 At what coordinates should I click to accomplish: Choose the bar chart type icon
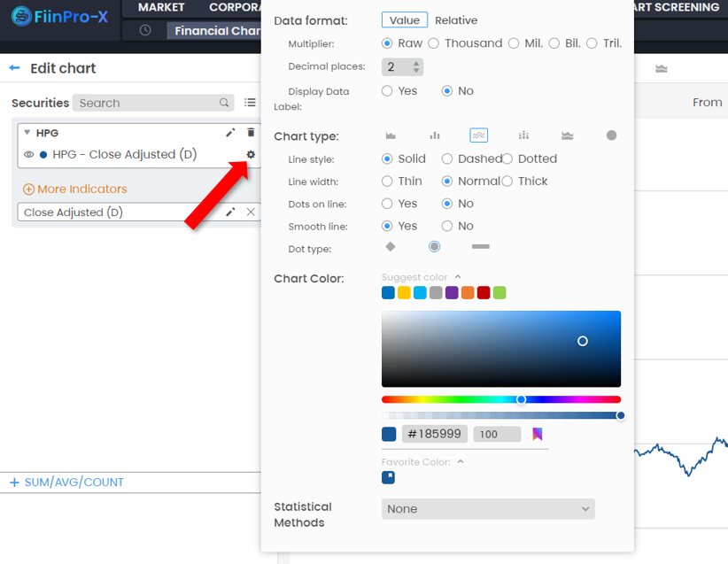pyautogui.click(x=435, y=135)
